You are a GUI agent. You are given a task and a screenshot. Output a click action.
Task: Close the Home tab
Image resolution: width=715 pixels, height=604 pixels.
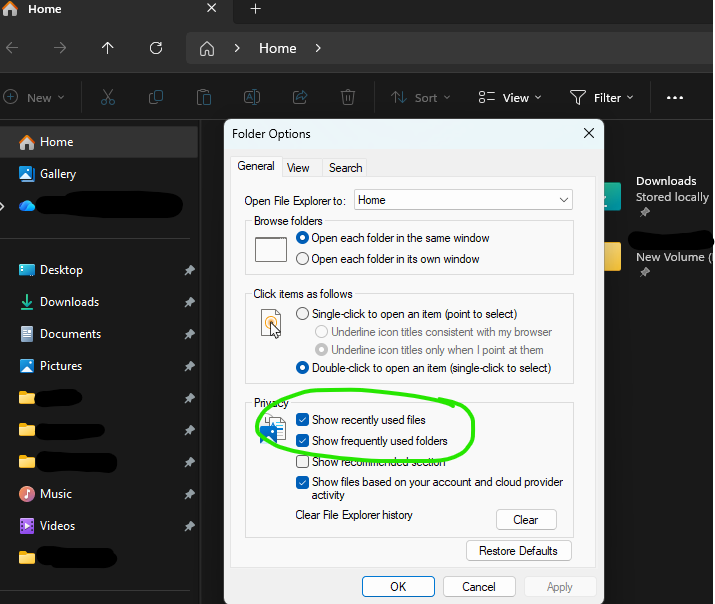pyautogui.click(x=212, y=8)
